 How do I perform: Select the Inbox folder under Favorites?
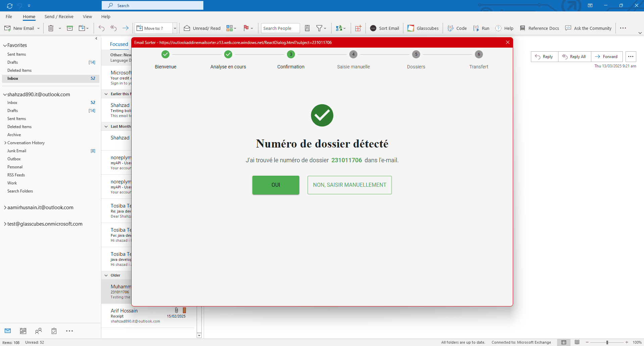coord(51,78)
